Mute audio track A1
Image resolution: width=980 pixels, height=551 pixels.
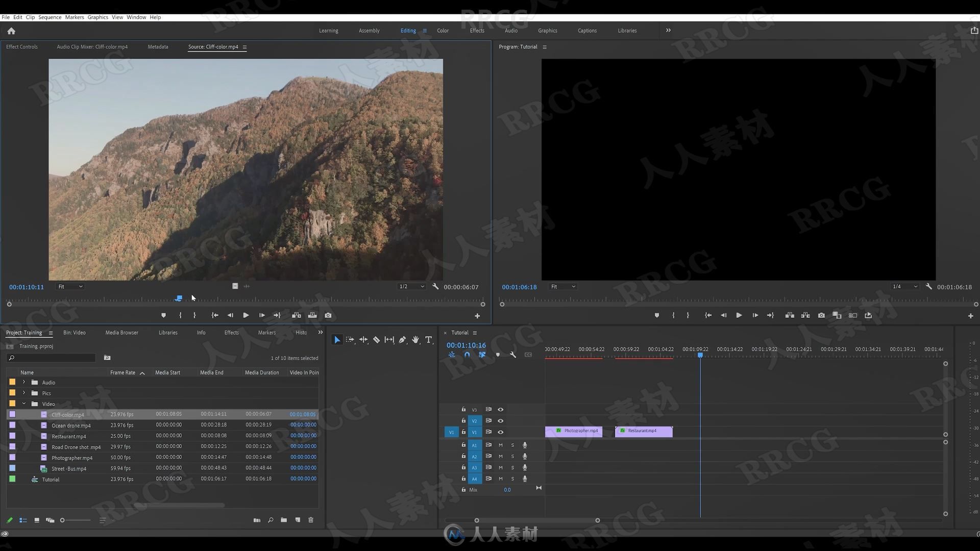pyautogui.click(x=501, y=445)
